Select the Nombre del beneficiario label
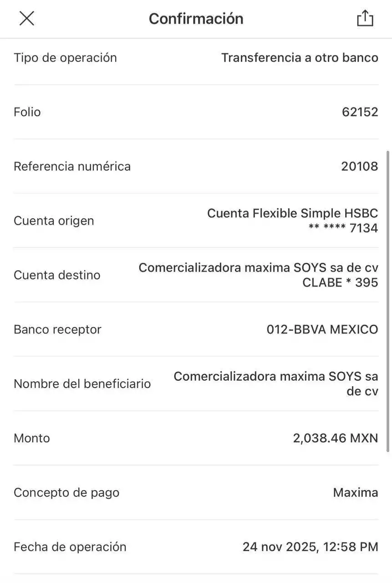 (x=82, y=384)
